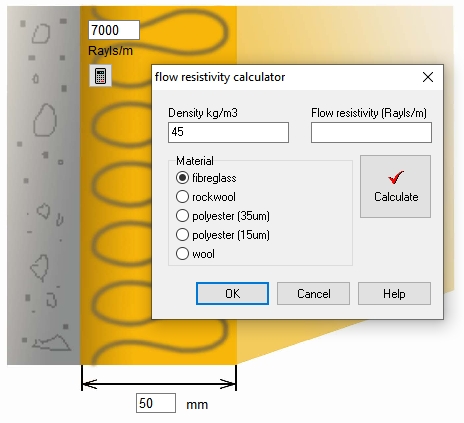Select the fibreglass material option
This screenshot has height=423, width=464.
click(206, 178)
